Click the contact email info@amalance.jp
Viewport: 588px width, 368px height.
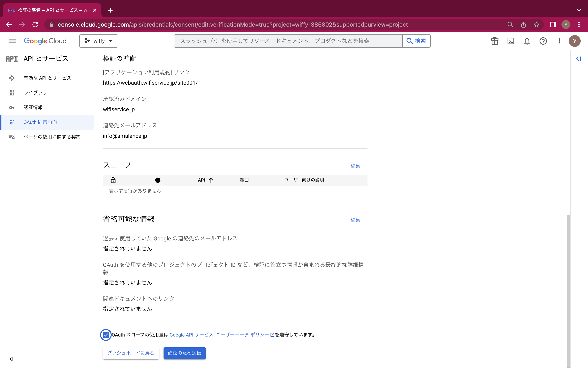click(x=125, y=136)
